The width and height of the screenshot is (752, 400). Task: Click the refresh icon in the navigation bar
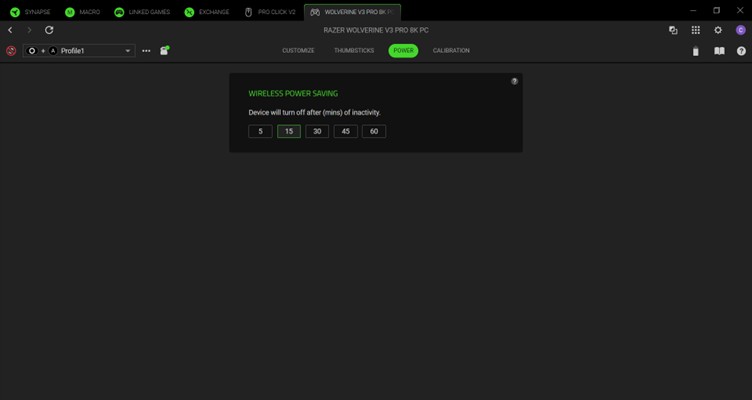point(49,30)
